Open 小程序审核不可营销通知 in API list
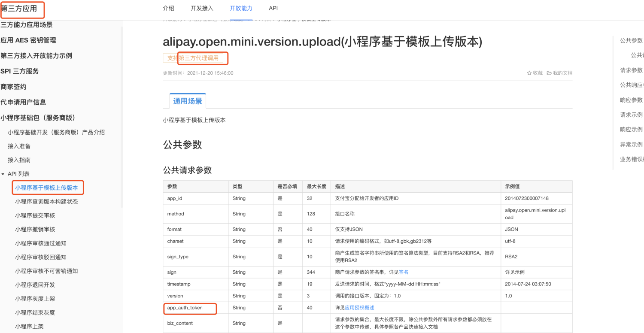 (46, 271)
